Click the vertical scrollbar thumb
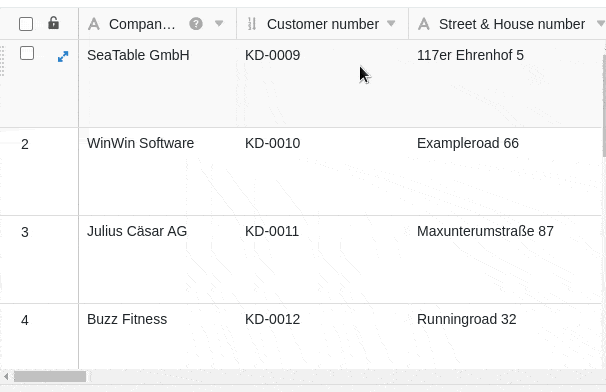The image size is (606, 392). tap(604, 106)
